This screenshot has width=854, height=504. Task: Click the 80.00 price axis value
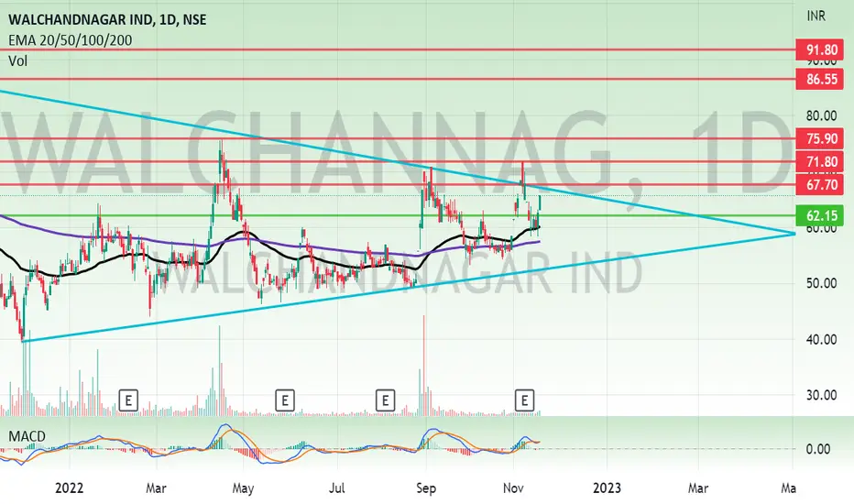821,115
